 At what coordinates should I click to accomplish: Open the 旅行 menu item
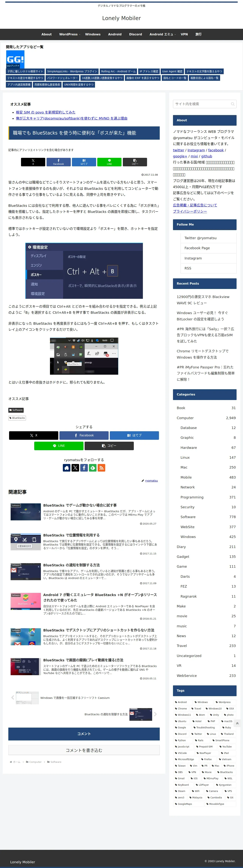199,34
